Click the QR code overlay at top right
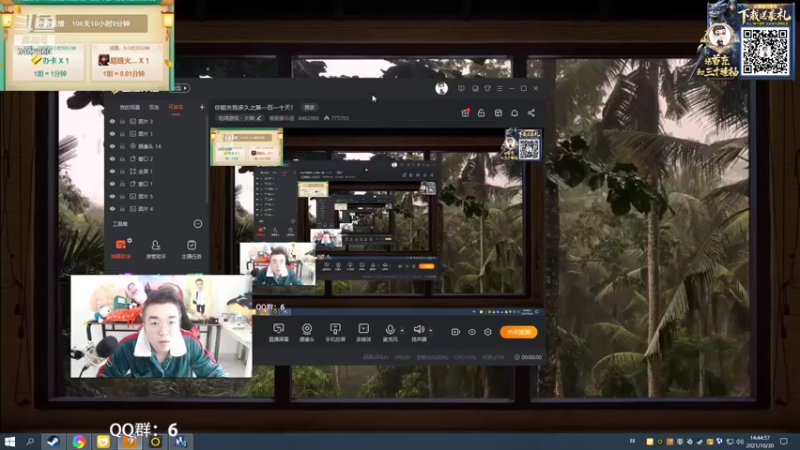This screenshot has height=450, width=800. (764, 52)
